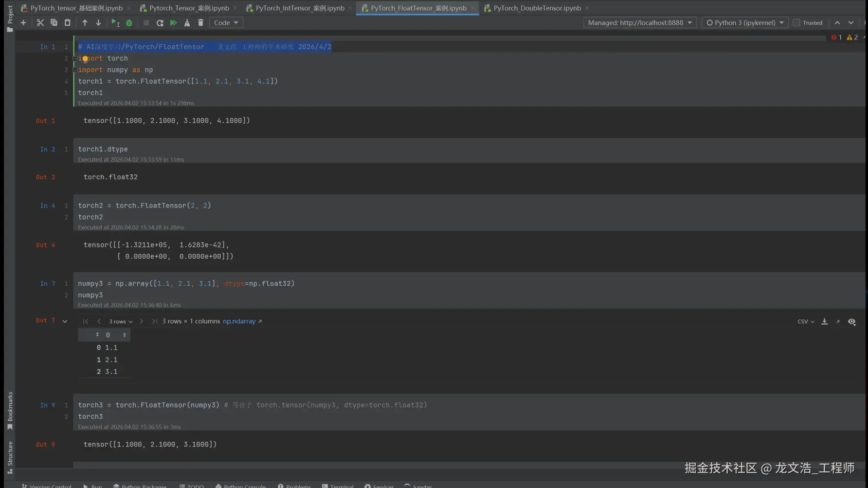Go to the first page of table output

click(x=86, y=321)
